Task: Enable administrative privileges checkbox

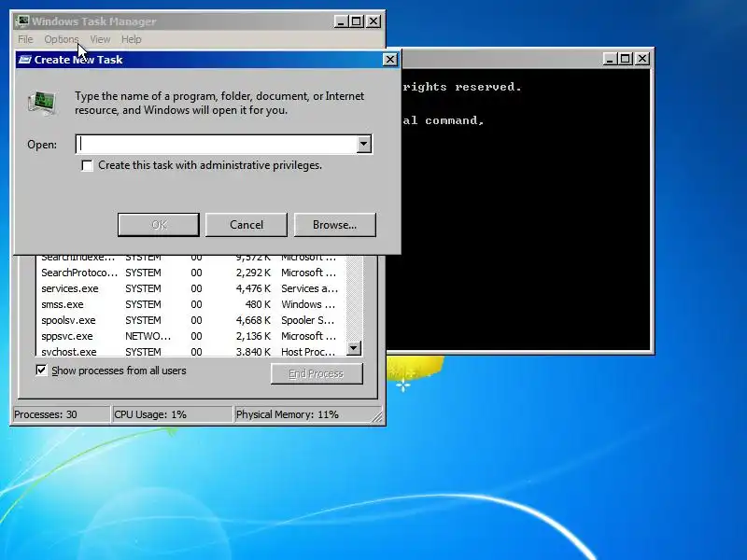Action: [87, 165]
